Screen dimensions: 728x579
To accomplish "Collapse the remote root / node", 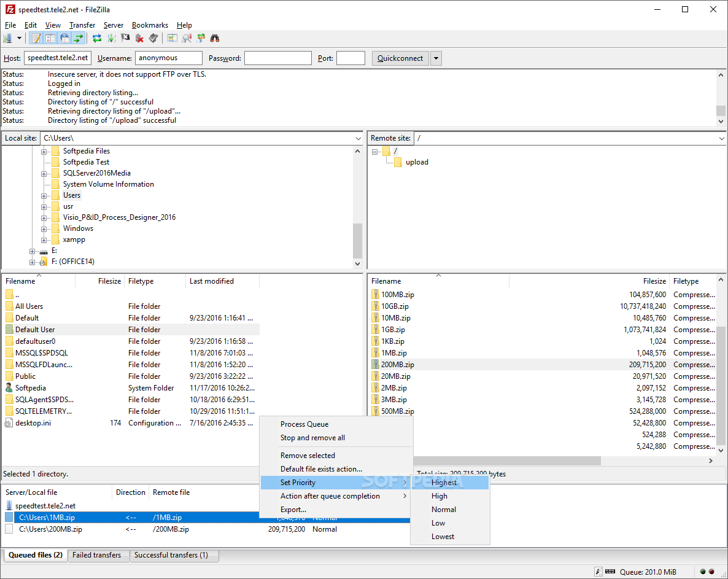I will pos(374,152).
